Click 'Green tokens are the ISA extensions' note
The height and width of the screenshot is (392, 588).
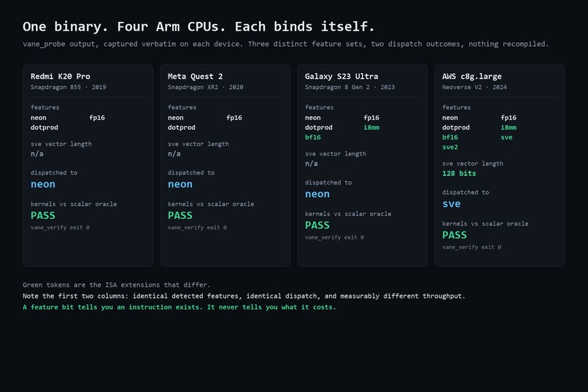pos(116,285)
